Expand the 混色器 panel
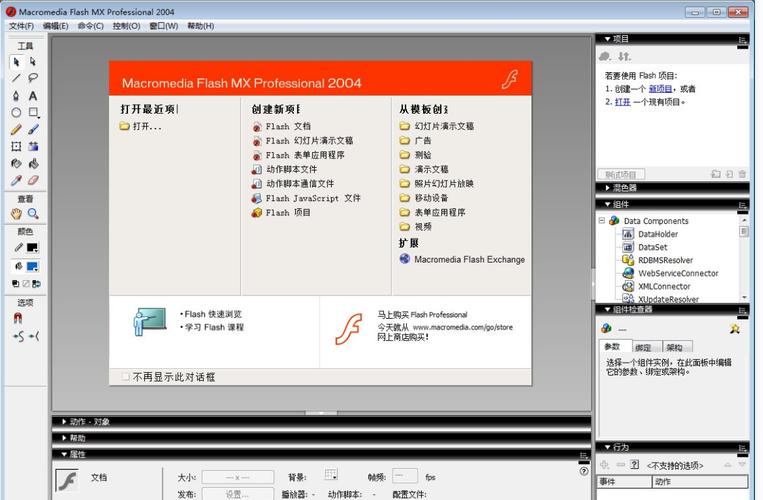Viewport: 763px width, 500px height. coord(607,188)
